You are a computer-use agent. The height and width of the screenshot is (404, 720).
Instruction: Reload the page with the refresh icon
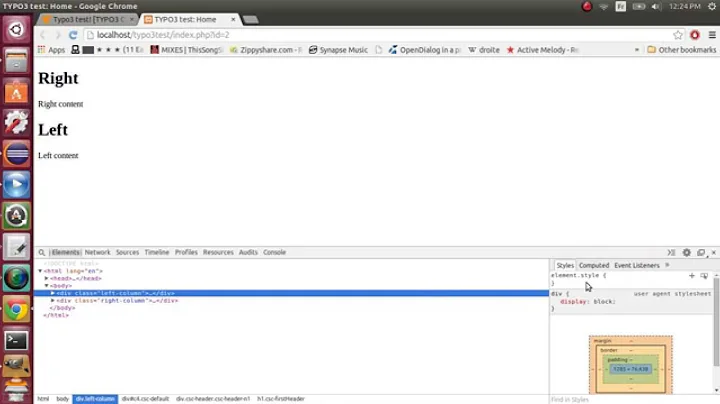(x=73, y=35)
